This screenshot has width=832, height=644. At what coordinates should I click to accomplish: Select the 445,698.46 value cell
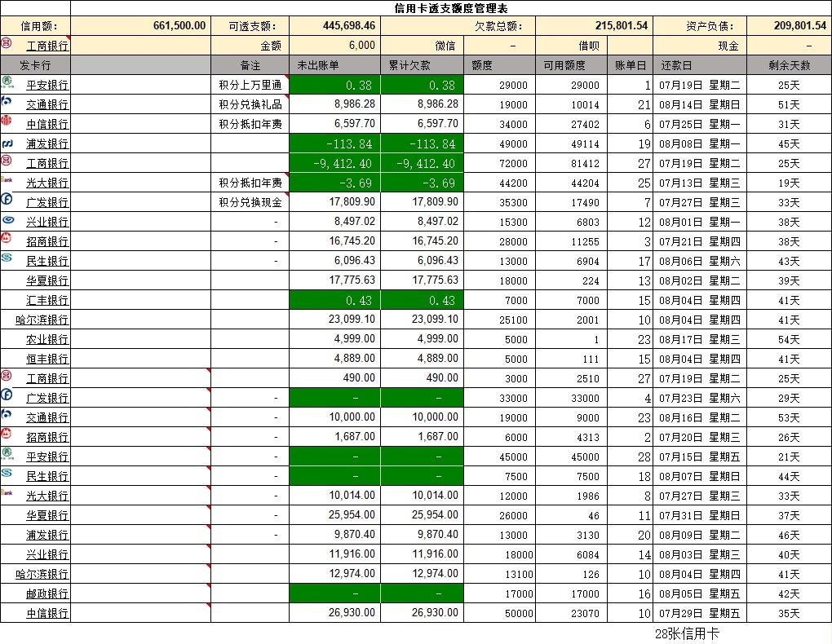tap(334, 26)
